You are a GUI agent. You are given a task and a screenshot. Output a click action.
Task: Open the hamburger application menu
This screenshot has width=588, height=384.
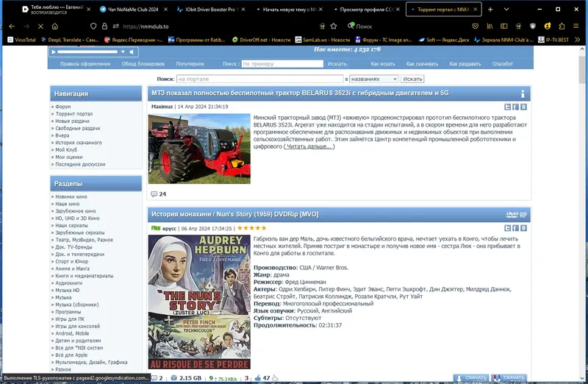point(576,26)
